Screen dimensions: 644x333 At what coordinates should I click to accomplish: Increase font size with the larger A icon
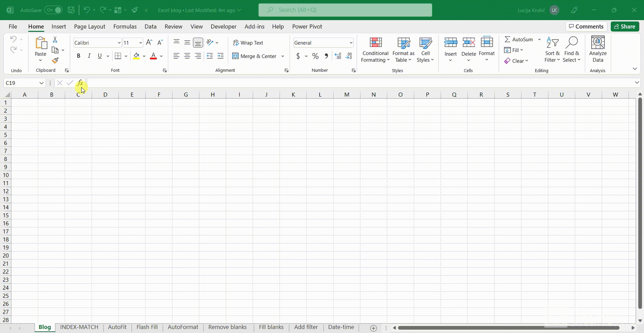click(149, 42)
